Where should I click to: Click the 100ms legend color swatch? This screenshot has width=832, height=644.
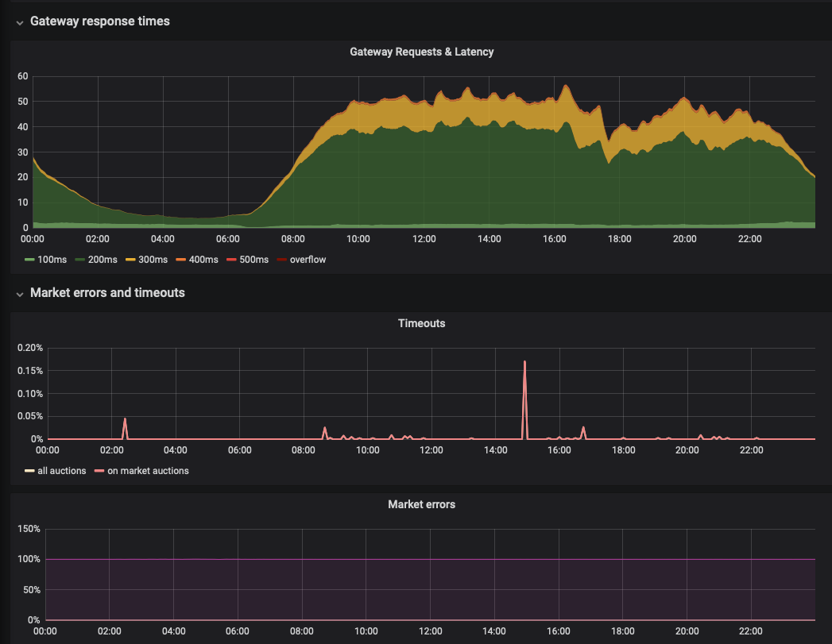coord(29,260)
